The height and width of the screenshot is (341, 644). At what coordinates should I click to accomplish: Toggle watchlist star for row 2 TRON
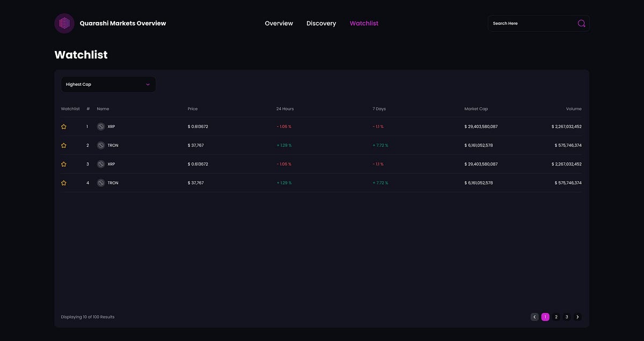[x=64, y=145]
